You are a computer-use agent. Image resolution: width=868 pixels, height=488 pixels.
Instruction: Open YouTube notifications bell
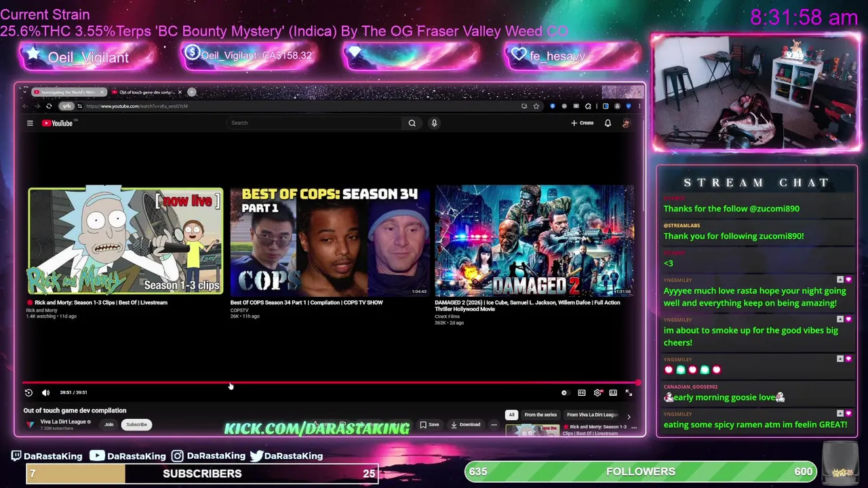pos(608,123)
